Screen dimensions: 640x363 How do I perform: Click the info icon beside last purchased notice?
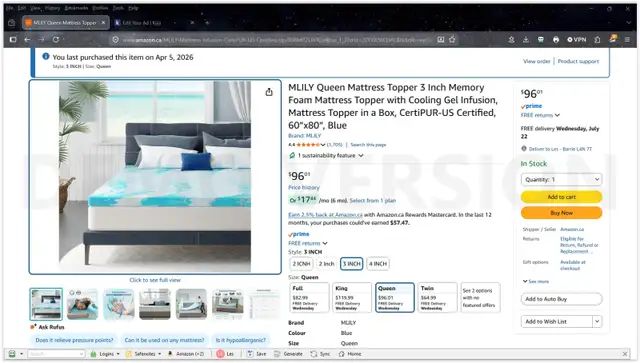tap(46, 56)
